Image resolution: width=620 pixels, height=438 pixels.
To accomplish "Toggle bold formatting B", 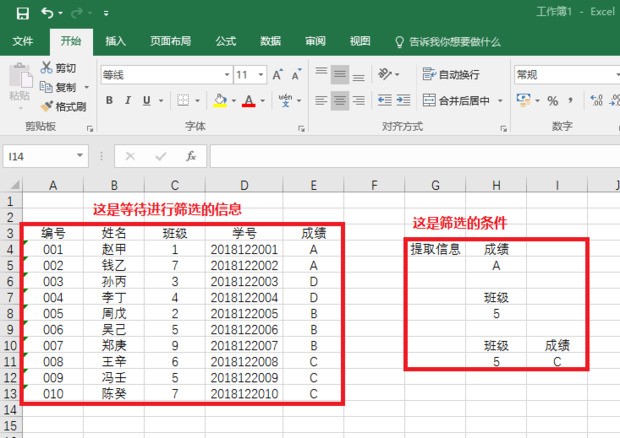I will point(110,100).
